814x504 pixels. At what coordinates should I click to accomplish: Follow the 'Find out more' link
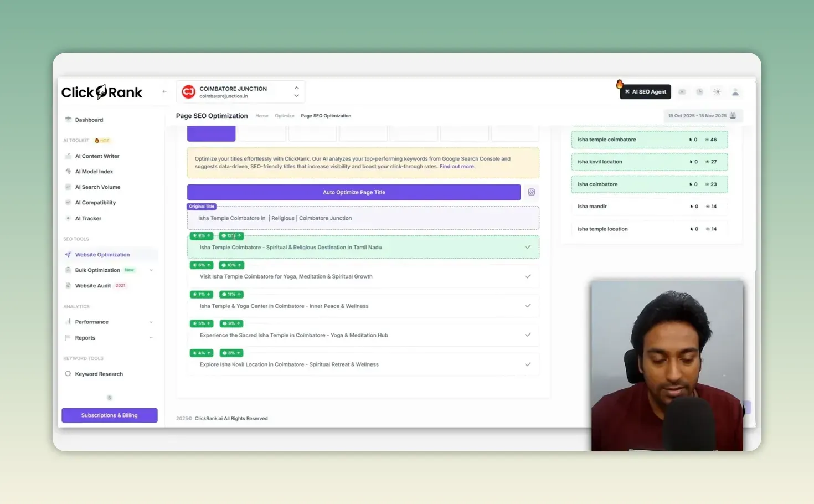457,167
